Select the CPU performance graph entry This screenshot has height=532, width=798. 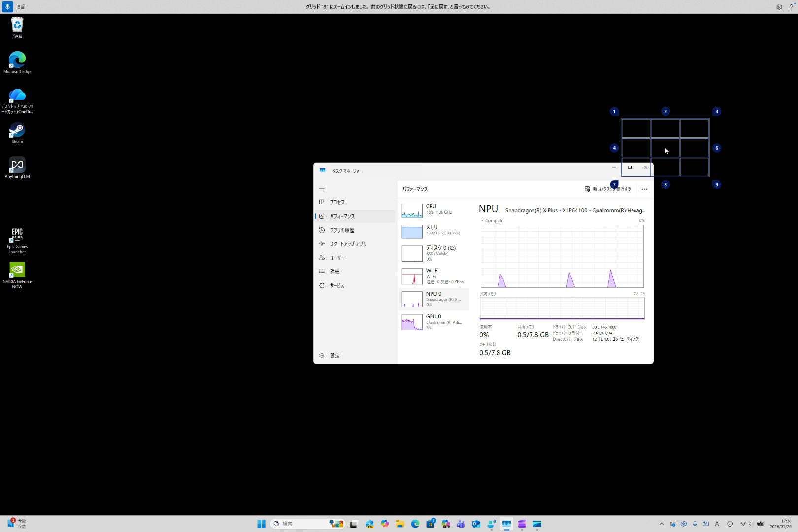433,210
